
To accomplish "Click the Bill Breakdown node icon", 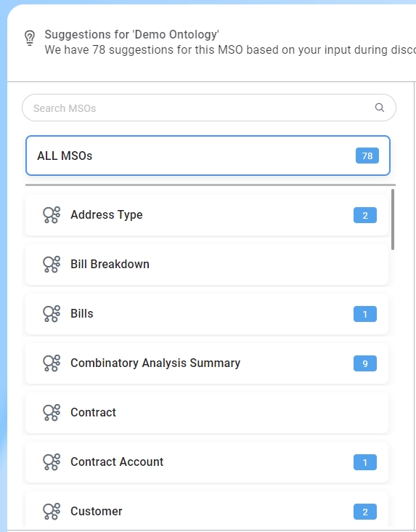I will 52,265.
